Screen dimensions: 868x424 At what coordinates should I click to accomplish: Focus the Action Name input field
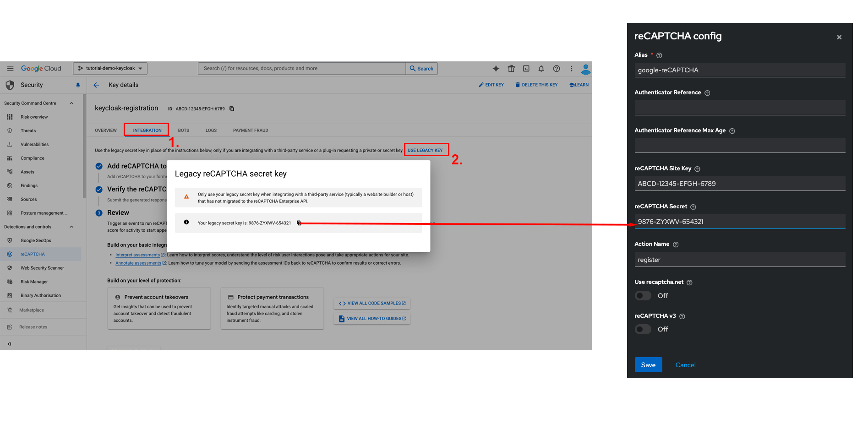tap(740, 260)
